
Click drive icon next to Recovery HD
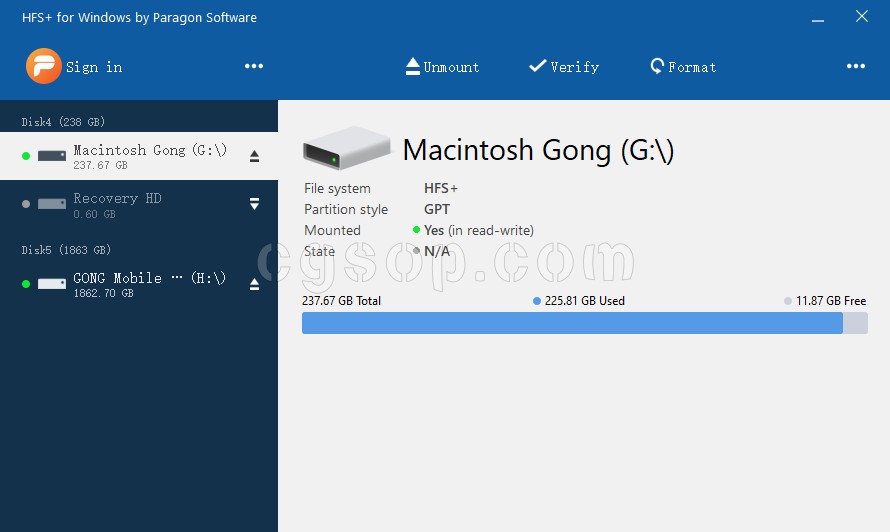[x=52, y=204]
